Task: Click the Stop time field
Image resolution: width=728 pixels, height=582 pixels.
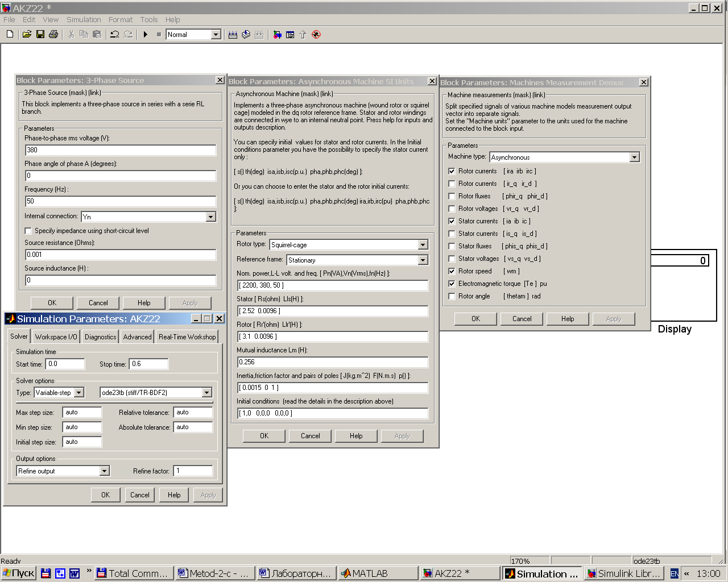Action: [149, 364]
